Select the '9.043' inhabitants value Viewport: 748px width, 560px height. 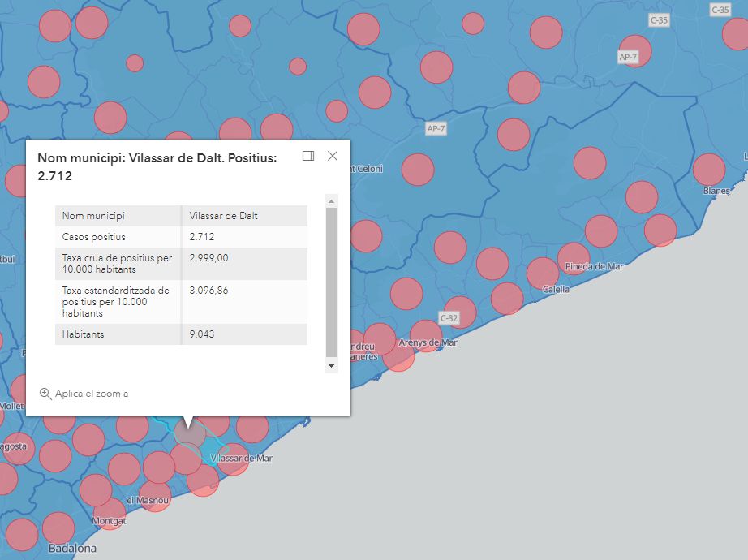click(245, 334)
